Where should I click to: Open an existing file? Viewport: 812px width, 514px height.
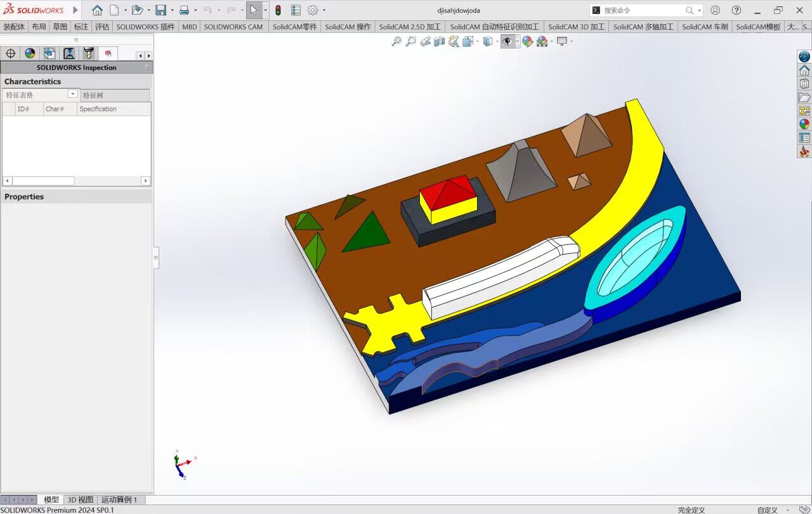[x=136, y=10]
